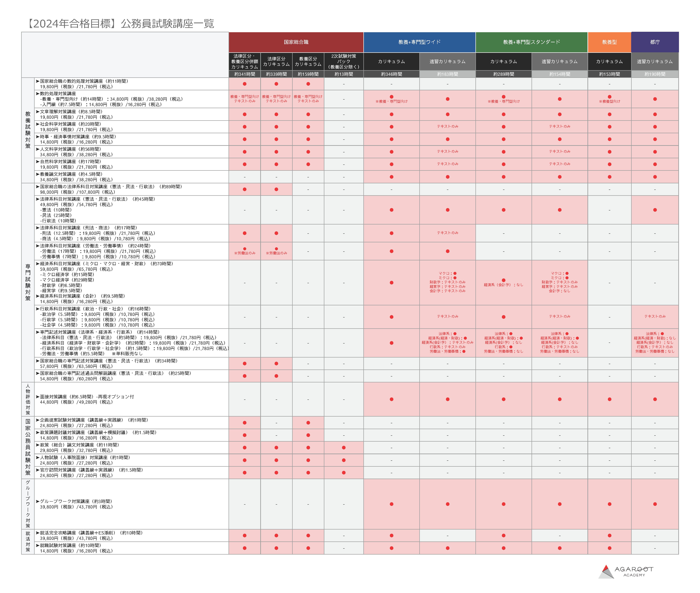Click 時事・経済事情対策講座 dot under 教養型
Image resolution: width=700 pixels, height=593 pixels.
pos(609,139)
